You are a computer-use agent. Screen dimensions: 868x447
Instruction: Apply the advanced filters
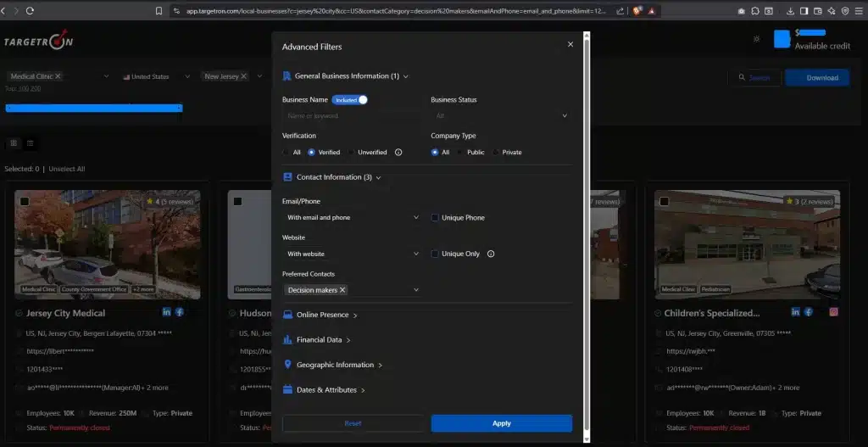click(x=502, y=423)
